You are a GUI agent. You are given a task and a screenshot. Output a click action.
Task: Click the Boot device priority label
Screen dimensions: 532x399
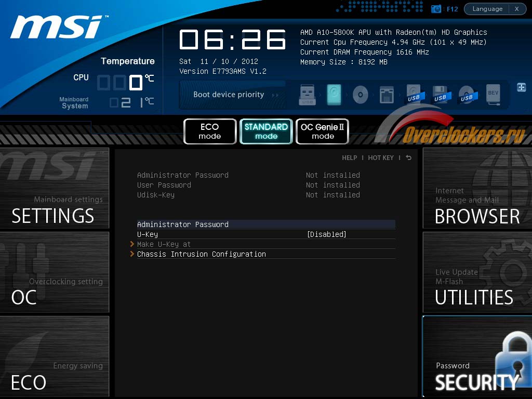229,95
